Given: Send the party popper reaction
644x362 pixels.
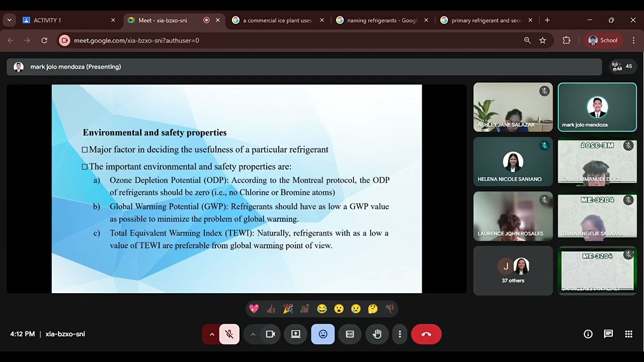Looking at the screenshot, I should (288, 309).
